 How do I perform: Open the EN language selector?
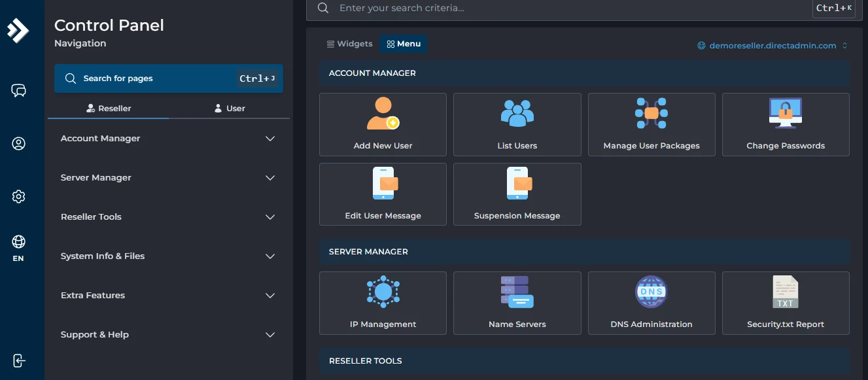click(x=19, y=247)
